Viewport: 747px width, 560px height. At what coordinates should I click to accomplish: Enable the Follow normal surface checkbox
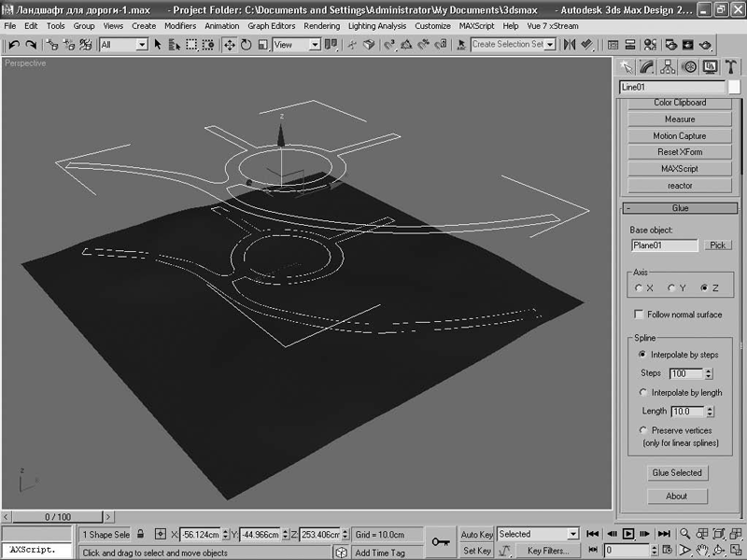point(640,315)
